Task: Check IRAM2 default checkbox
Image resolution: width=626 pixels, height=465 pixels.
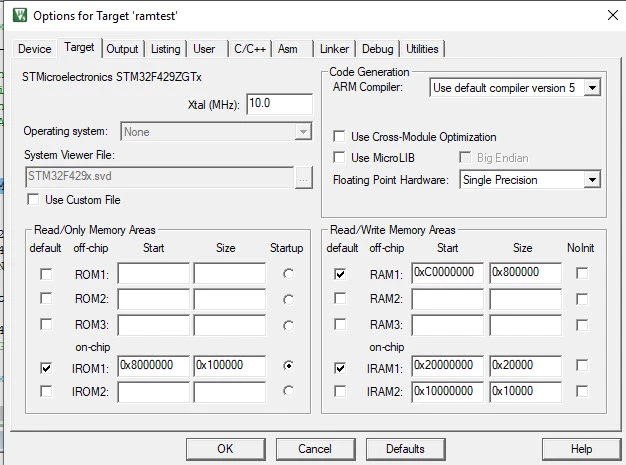Action: (340, 391)
